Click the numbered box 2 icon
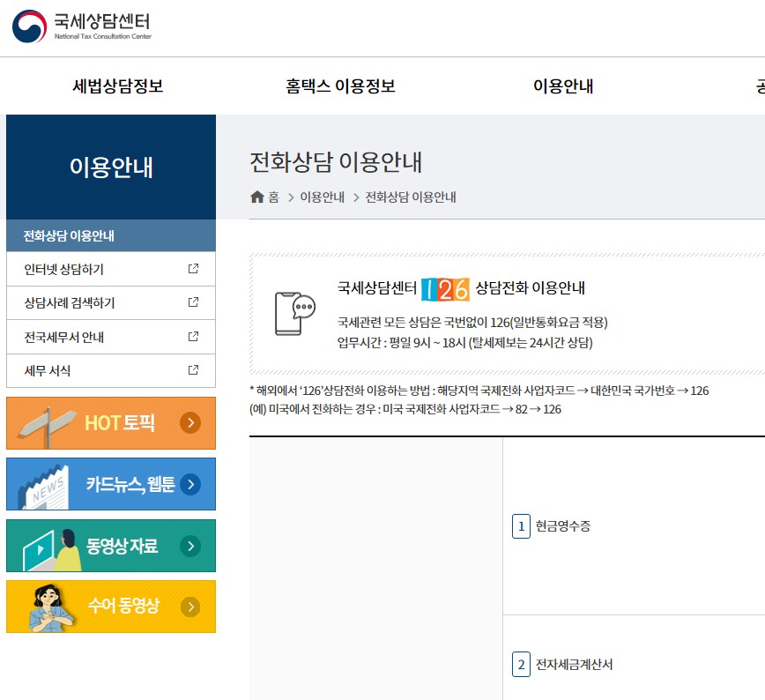The width and height of the screenshot is (765, 700). tap(521, 665)
